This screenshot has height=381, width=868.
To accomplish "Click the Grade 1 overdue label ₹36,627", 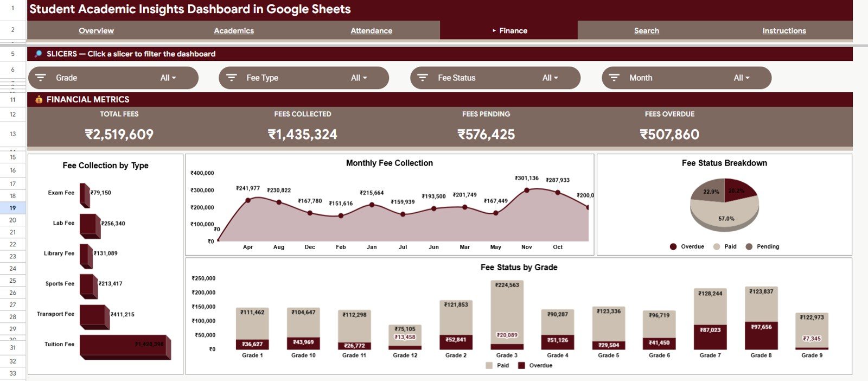I will 252,344.
